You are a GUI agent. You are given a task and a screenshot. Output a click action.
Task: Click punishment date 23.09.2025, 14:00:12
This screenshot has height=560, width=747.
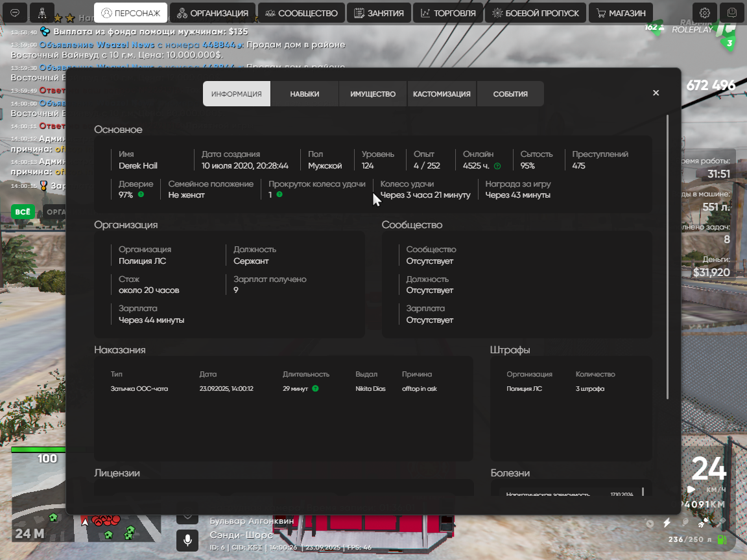(226, 389)
